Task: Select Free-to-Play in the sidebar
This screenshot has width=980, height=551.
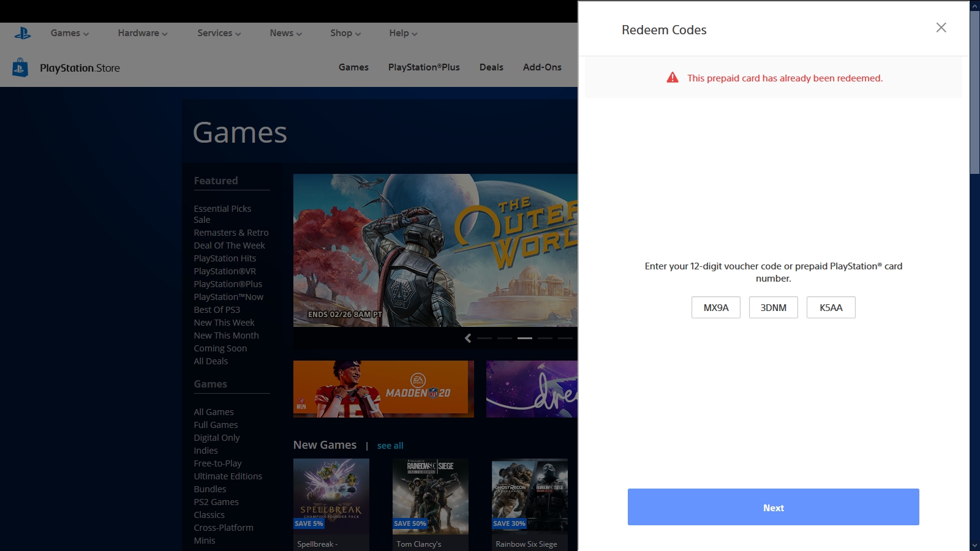Action: [x=217, y=463]
